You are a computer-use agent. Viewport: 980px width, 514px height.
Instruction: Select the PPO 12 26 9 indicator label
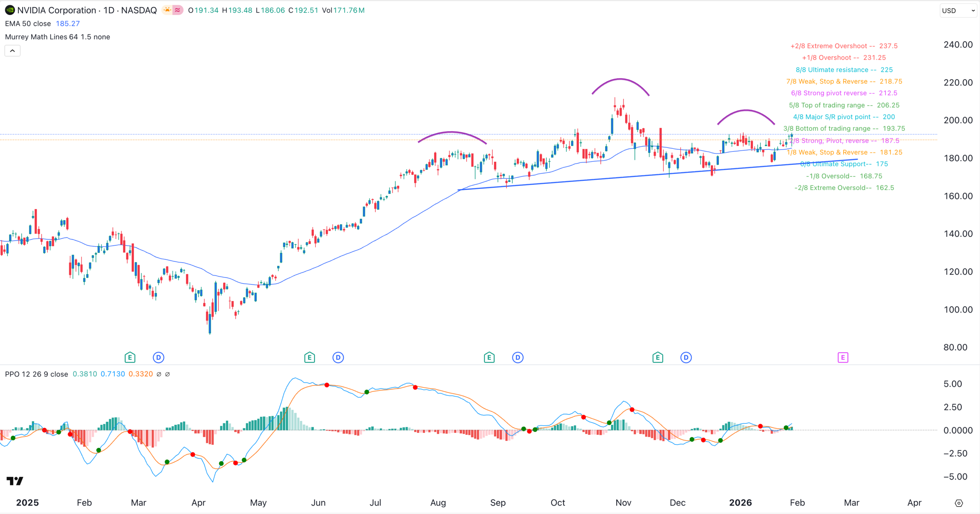click(x=36, y=374)
